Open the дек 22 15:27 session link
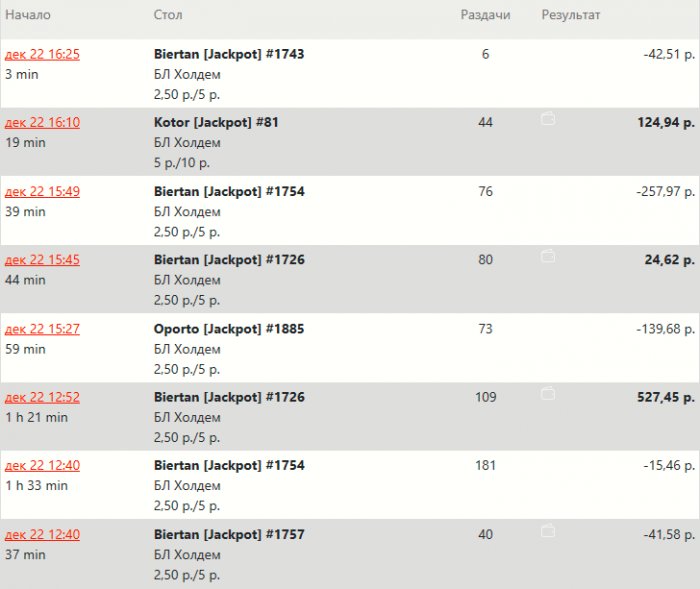Image resolution: width=700 pixels, height=589 pixels. [42, 329]
